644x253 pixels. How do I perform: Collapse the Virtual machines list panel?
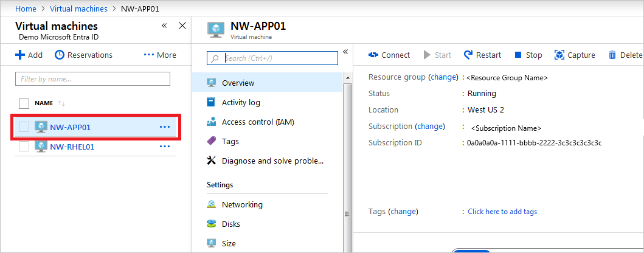[164, 26]
